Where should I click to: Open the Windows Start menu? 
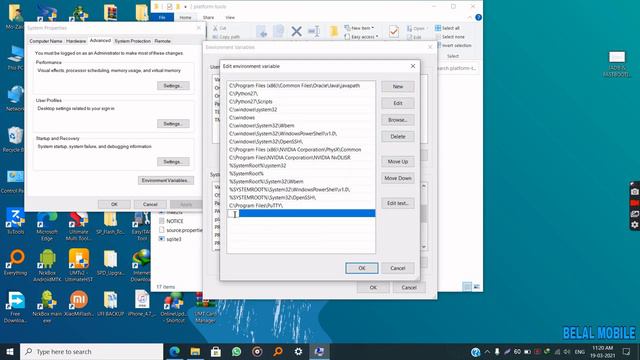click(x=10, y=351)
